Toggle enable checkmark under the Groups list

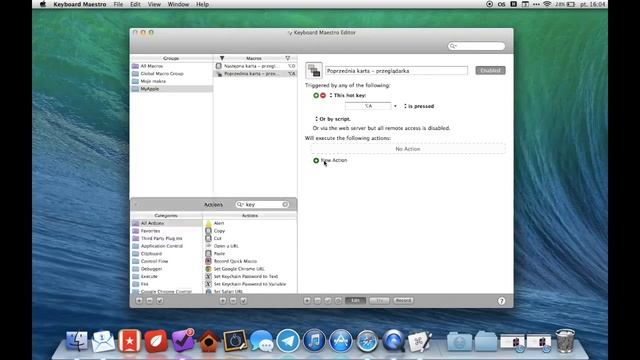point(160,300)
